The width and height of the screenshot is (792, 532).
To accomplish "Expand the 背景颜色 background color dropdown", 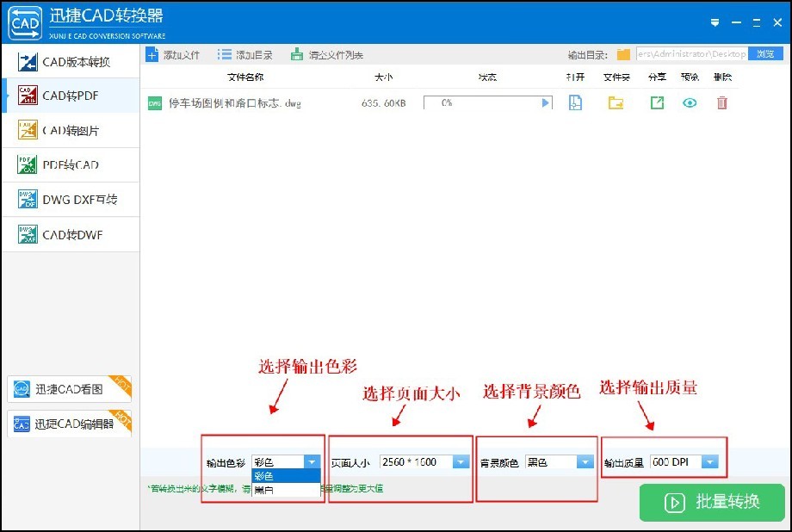I will click(x=586, y=461).
